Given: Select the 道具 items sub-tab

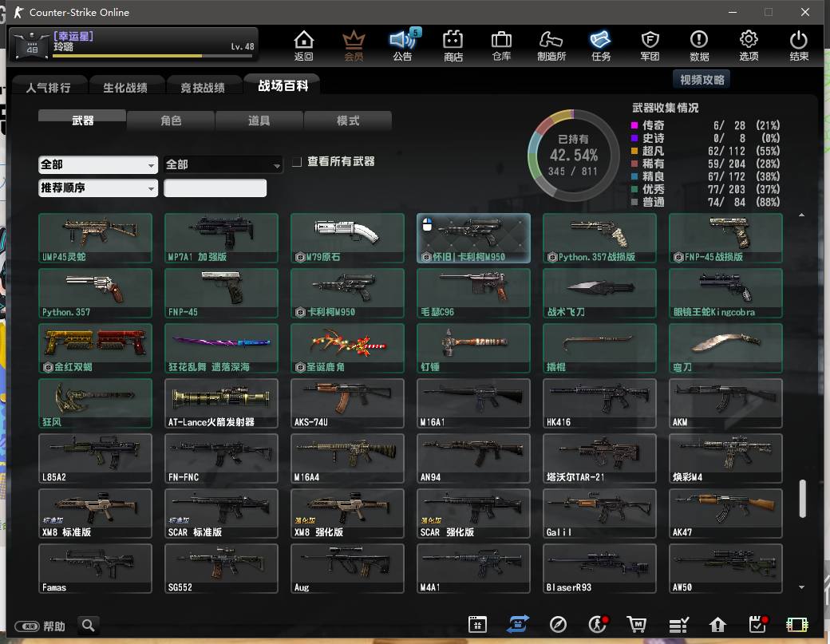Looking at the screenshot, I should click(259, 121).
